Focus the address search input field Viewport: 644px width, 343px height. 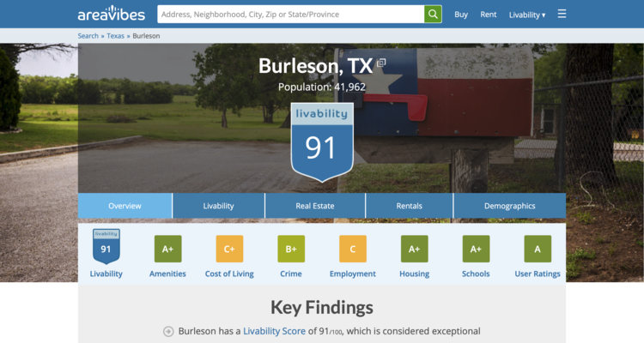pyautogui.click(x=290, y=15)
